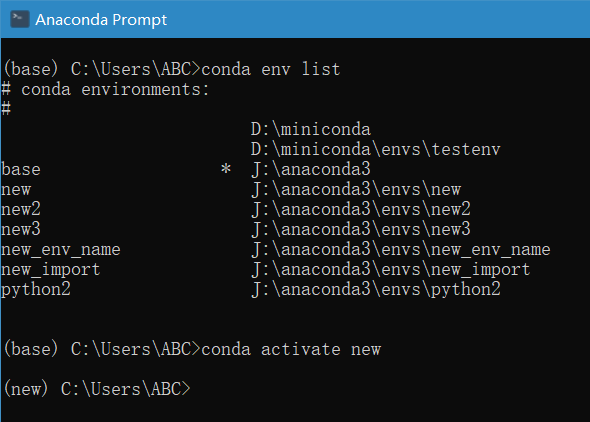This screenshot has width=590, height=422.
Task: Click the '# conda environments:' header line
Action: tap(105, 90)
